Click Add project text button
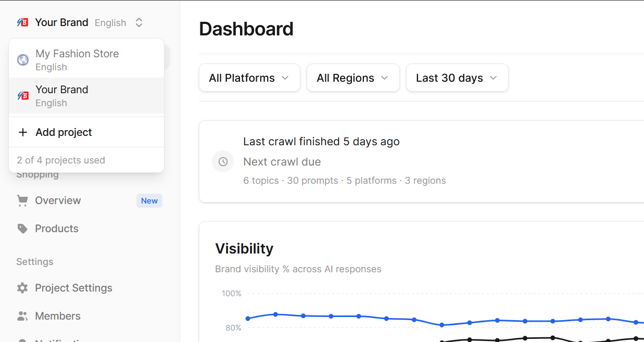Screen dimensions: 644x342 64,132
